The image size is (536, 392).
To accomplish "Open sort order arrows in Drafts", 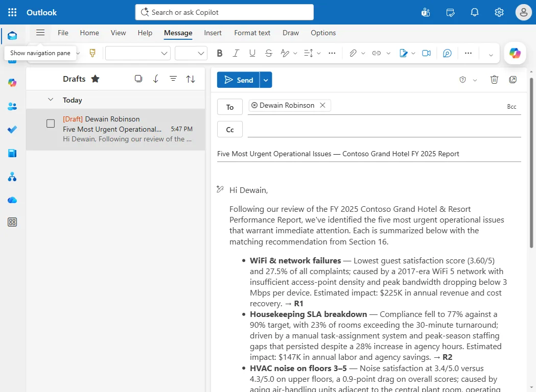I will 191,79.
